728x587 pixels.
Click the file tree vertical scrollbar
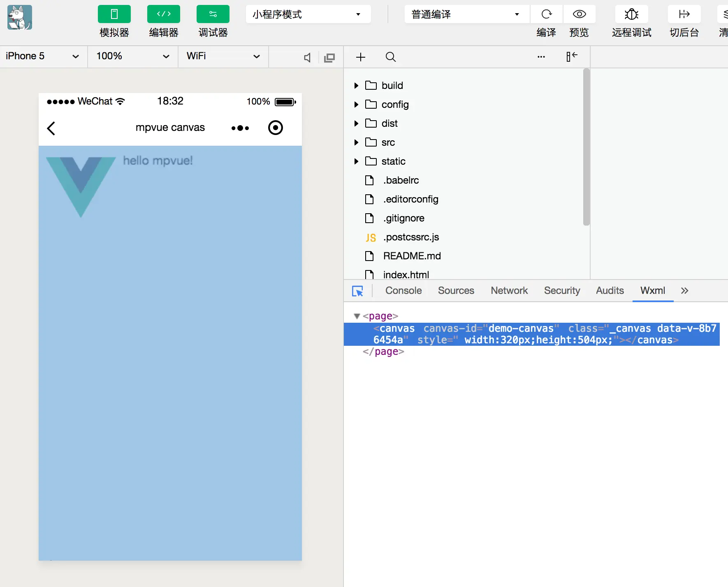pos(587,147)
